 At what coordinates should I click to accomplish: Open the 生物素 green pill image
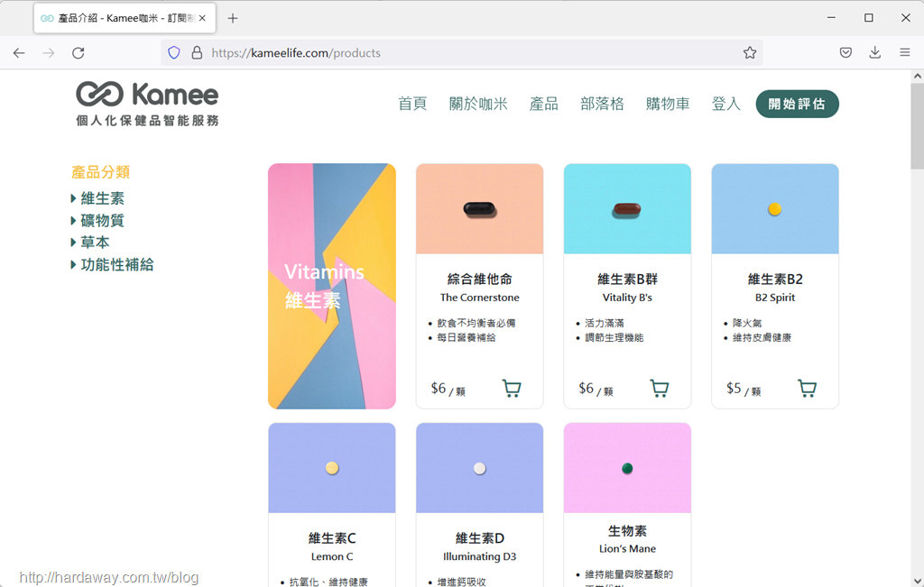click(627, 468)
